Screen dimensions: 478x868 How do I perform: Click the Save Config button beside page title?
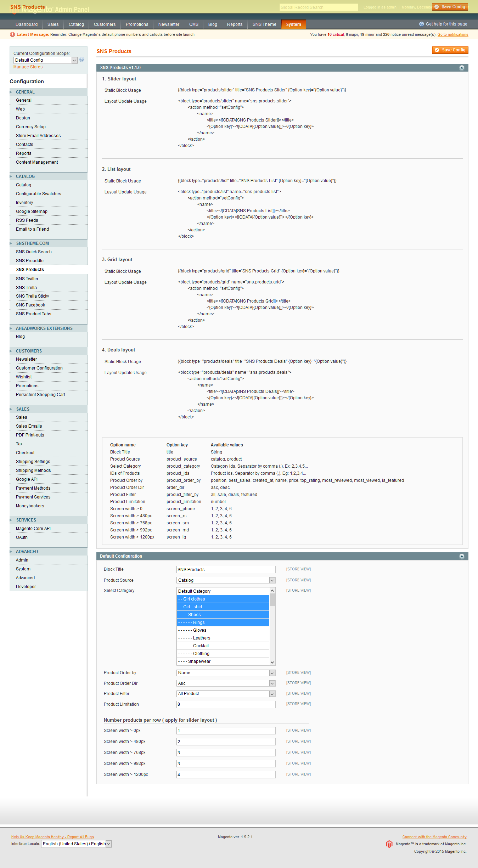pos(450,50)
